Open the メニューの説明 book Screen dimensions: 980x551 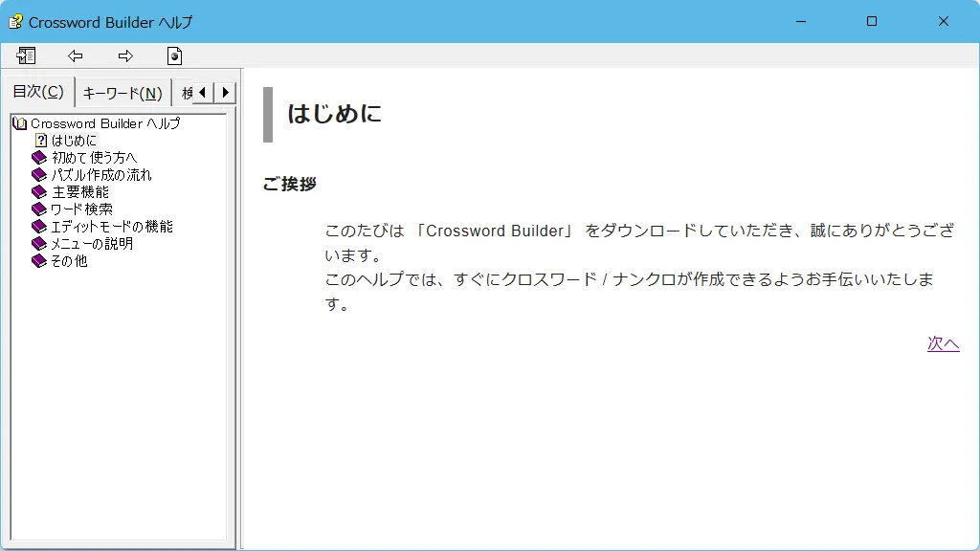(x=92, y=244)
